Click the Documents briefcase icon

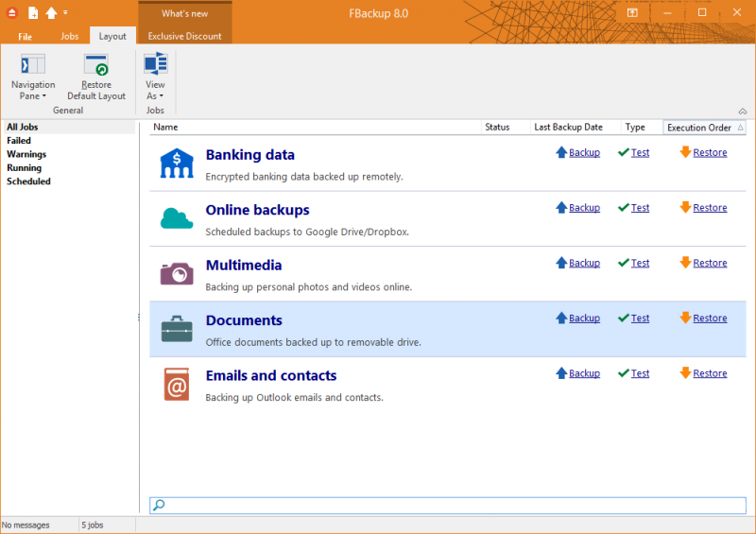pyautogui.click(x=177, y=329)
